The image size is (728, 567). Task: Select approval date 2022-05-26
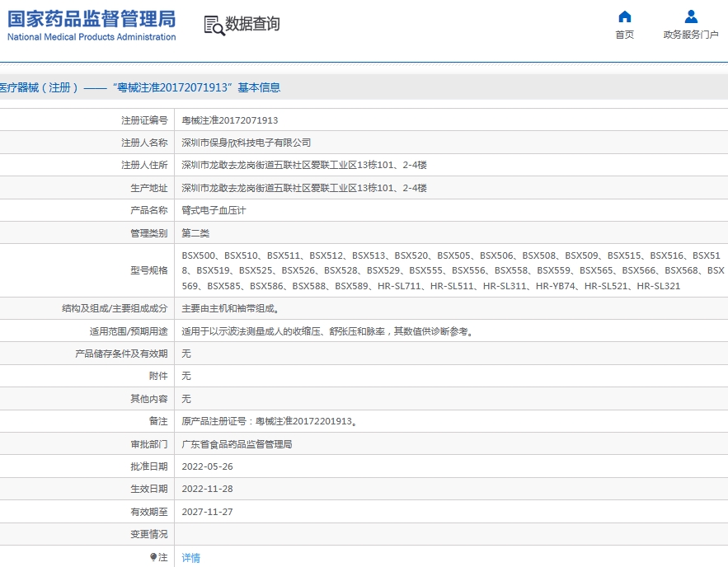(207, 466)
